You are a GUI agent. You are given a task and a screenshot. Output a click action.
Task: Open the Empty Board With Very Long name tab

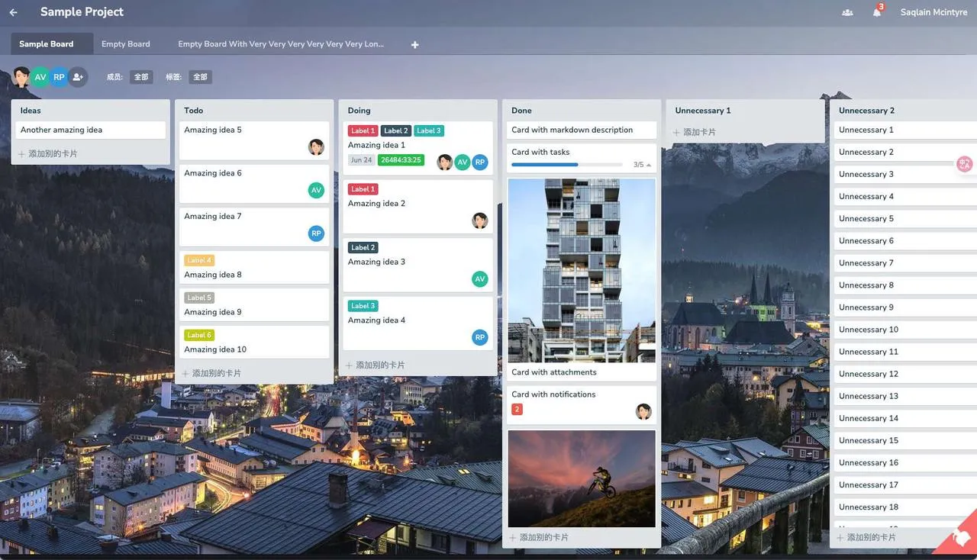(x=281, y=44)
